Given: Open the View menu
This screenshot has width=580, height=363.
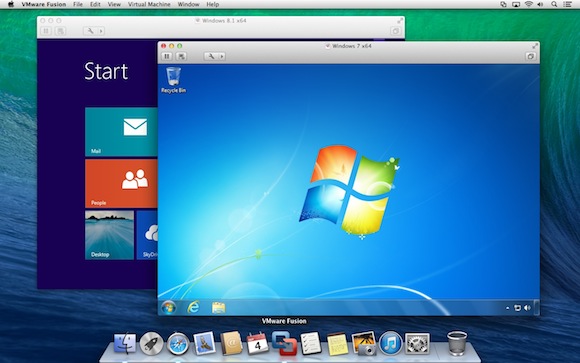Looking at the screenshot, I should pyautogui.click(x=114, y=4).
